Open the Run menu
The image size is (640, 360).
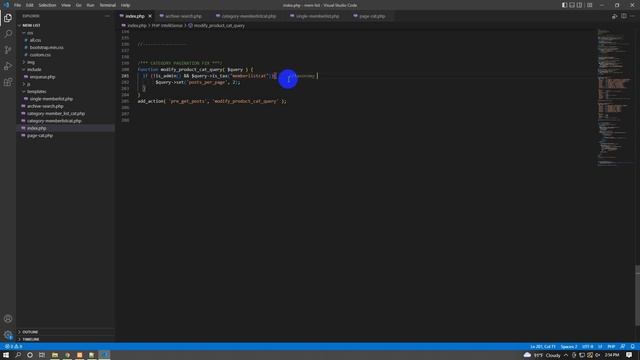point(90,5)
